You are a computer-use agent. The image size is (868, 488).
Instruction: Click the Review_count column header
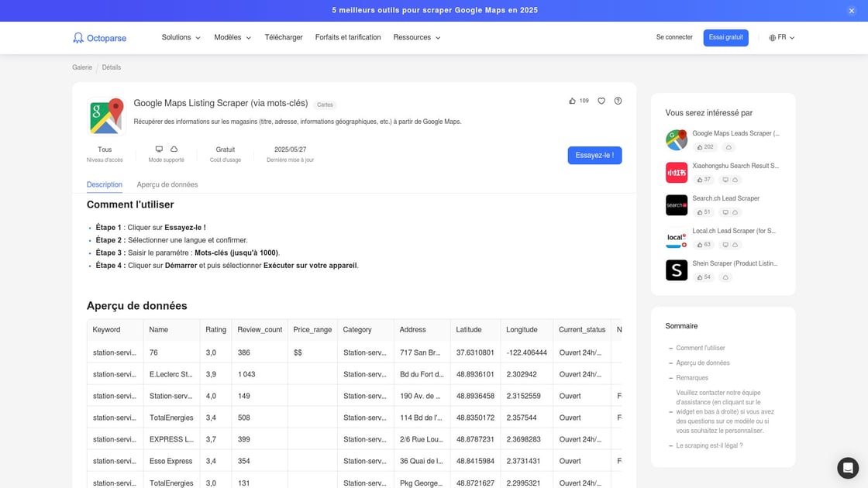(260, 330)
